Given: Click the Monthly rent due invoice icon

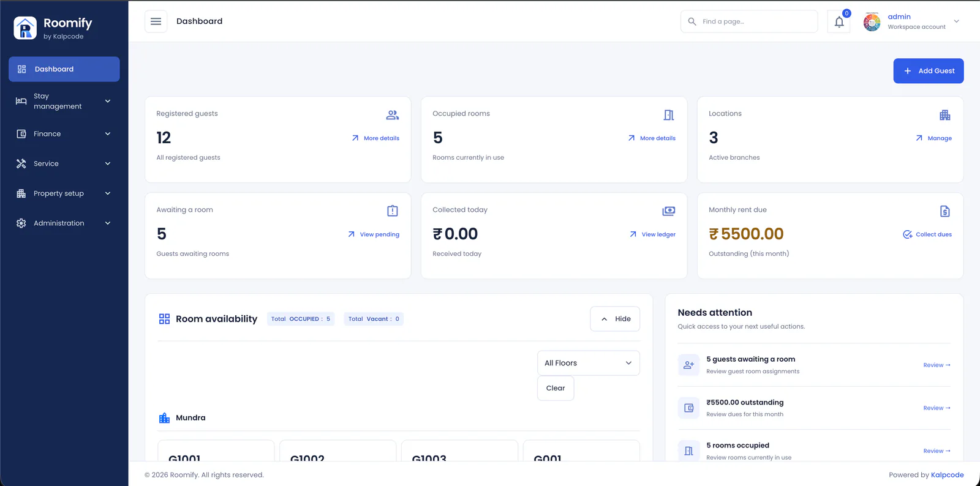Looking at the screenshot, I should (x=945, y=211).
